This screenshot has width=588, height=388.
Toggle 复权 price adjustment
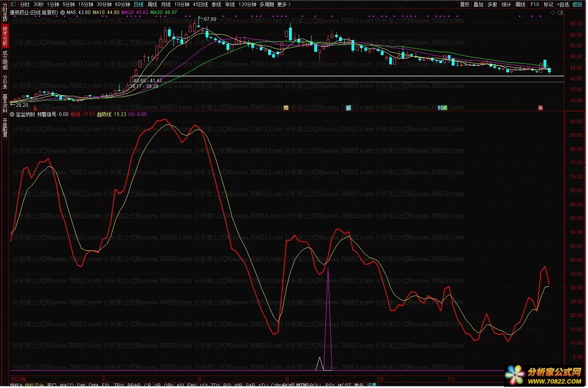point(465,4)
